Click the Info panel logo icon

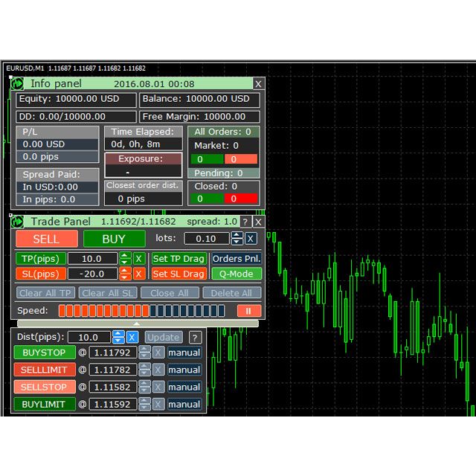click(17, 83)
